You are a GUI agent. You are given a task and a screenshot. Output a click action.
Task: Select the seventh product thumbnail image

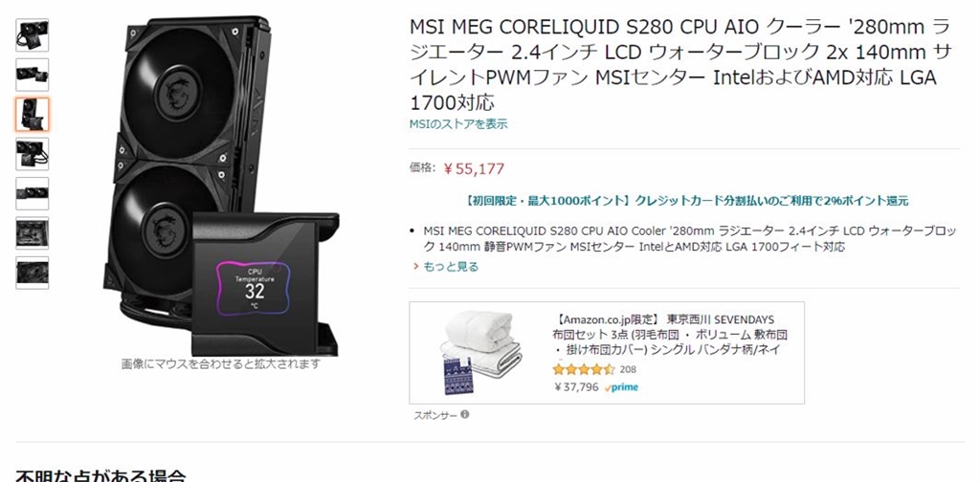pos(32,273)
